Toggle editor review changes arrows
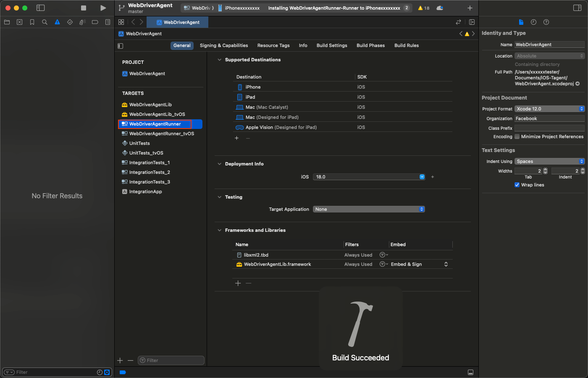The width and height of the screenshot is (588, 378). (458, 22)
